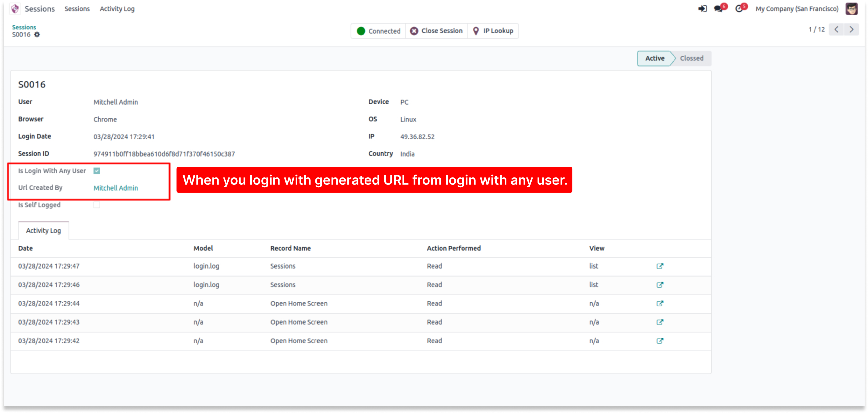Open the Sessions app home icon
This screenshot has width=868, height=413.
coord(15,9)
